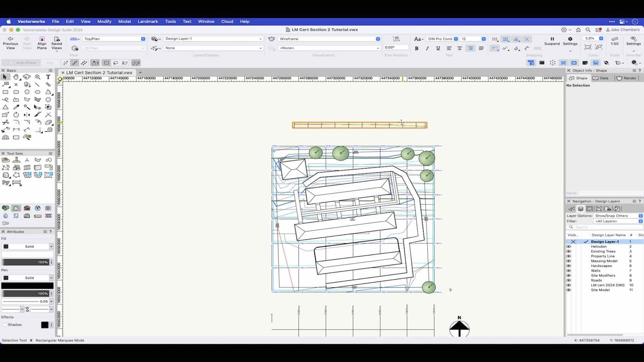Select the Hardscapes layer row
Screen dimensions: 644x362
coord(605,266)
